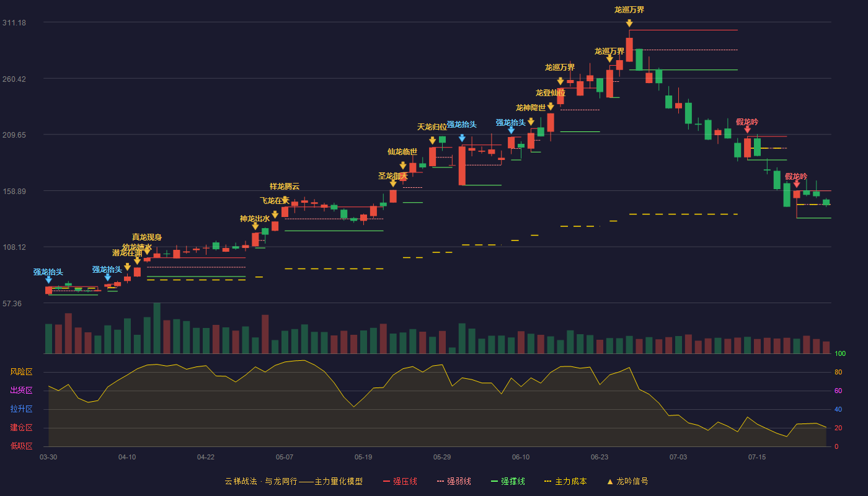The image size is (868, 496).
Task: Click the 05-07 date label
Action: point(285,457)
